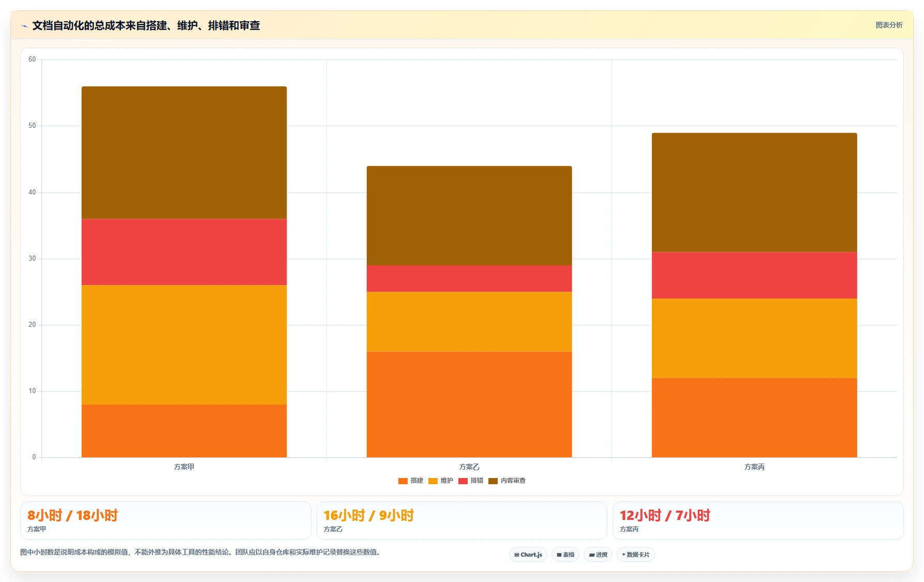Open the 16小时 / 9小时 data card

tap(461, 520)
